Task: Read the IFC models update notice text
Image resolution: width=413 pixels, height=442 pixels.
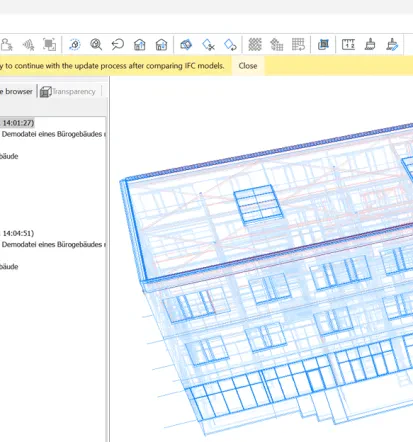Action: click(112, 66)
